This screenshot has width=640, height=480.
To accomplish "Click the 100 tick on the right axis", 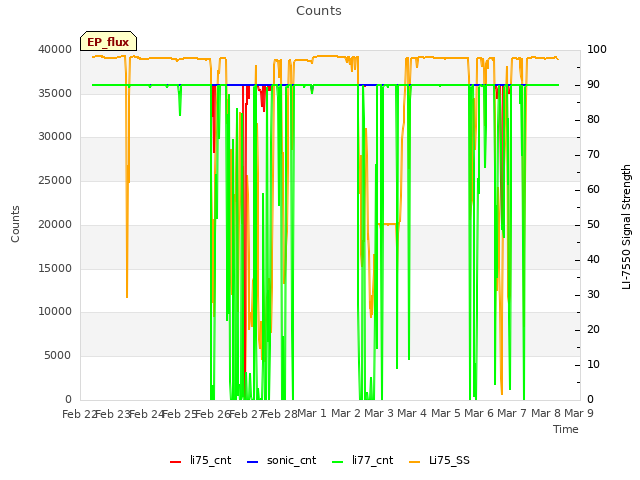I will [x=597, y=49].
